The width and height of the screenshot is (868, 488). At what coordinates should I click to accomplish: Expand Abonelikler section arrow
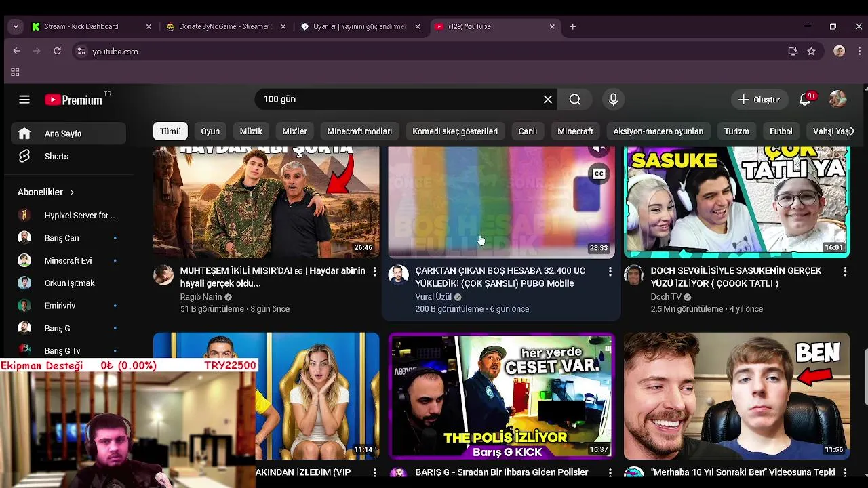pos(72,192)
